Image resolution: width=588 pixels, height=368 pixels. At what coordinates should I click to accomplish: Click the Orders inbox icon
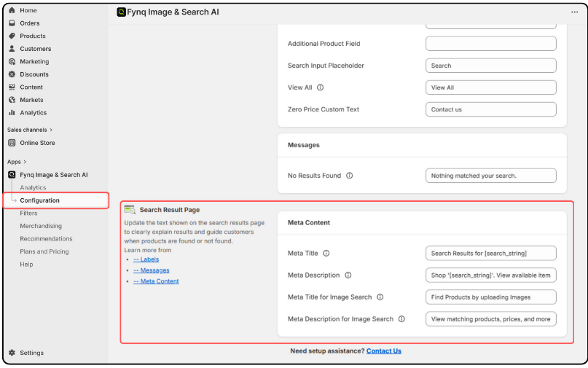[12, 23]
